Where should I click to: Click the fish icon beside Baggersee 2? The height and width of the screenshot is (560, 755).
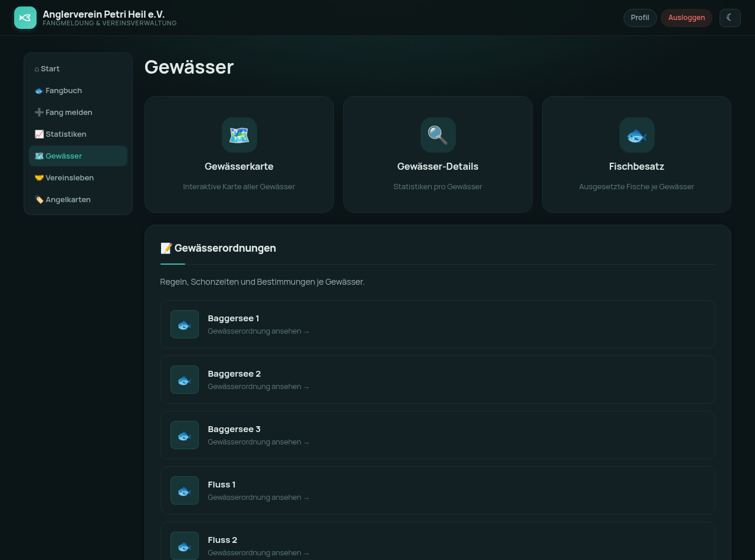(x=185, y=380)
